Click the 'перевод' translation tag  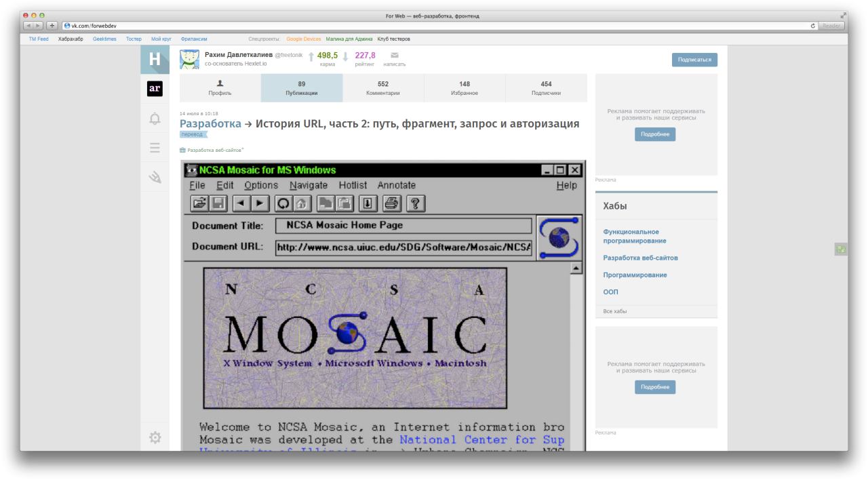[193, 135]
